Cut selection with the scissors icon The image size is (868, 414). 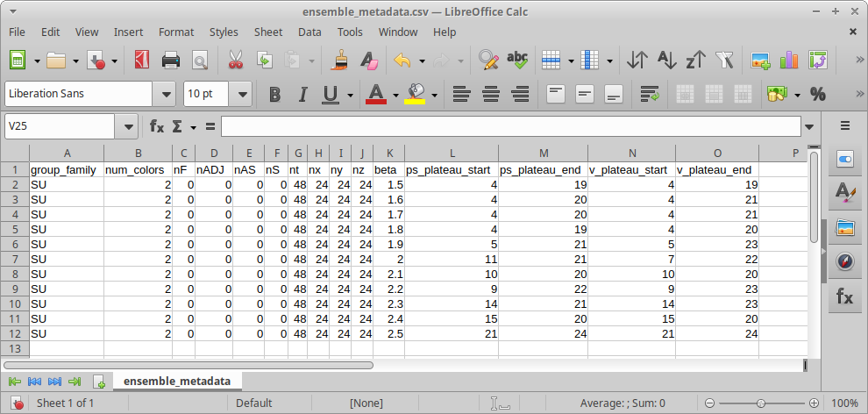tap(236, 60)
